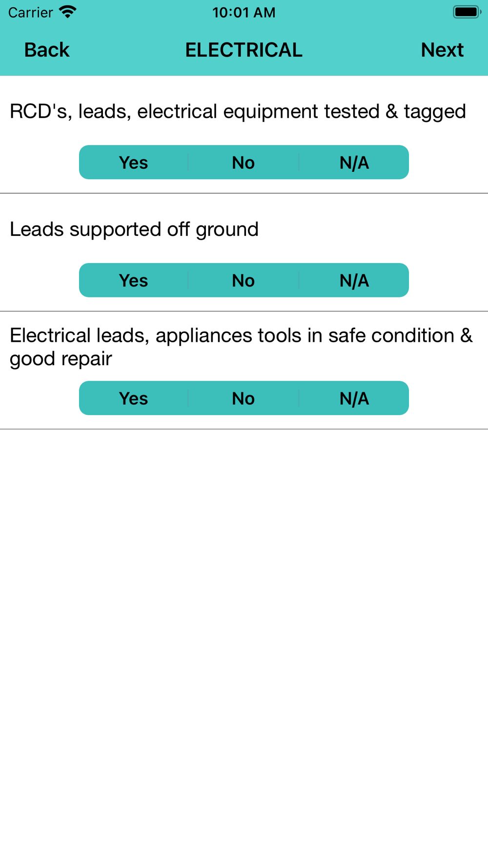488x868 pixels.
Task: Tap the Leads supported off ground label
Action: (134, 229)
